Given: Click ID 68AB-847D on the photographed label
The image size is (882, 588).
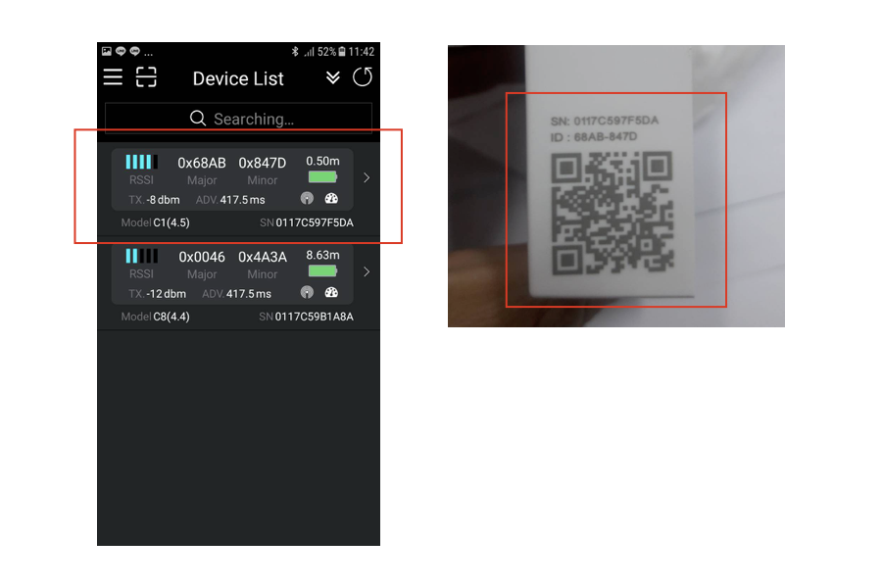Looking at the screenshot, I should click(594, 137).
